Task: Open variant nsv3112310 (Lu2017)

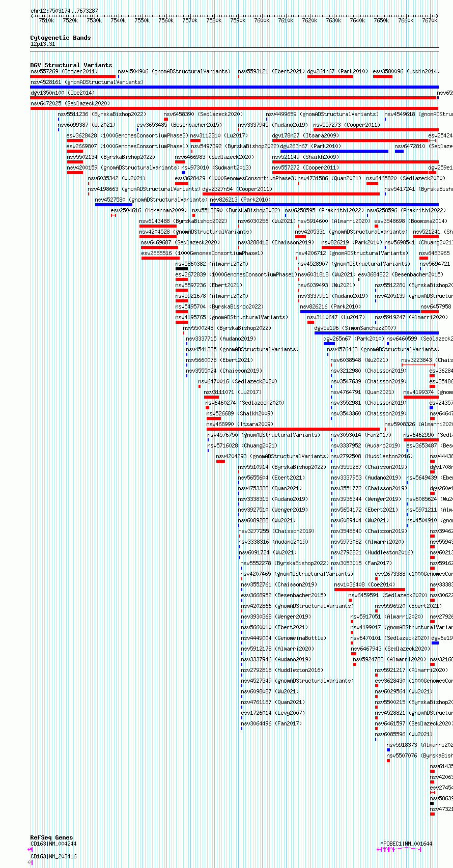Action: (x=219, y=135)
